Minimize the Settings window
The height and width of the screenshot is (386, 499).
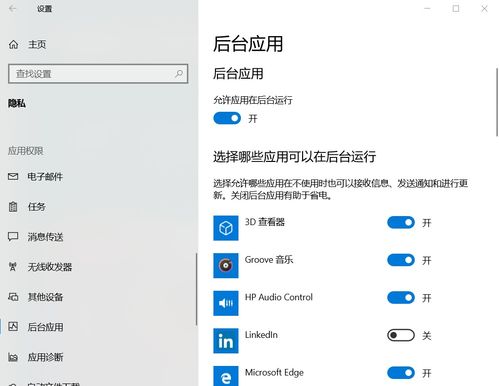coord(427,9)
